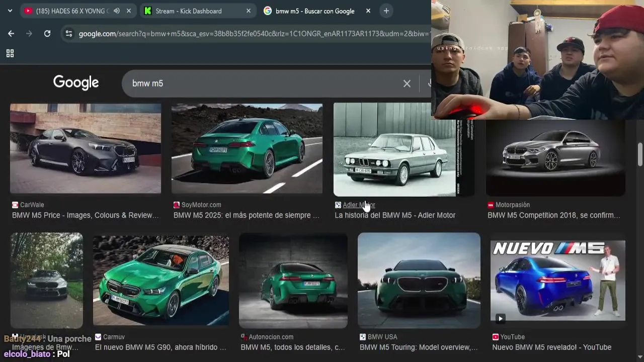The width and height of the screenshot is (644, 362).
Task: Click the Adler Motor favicon
Action: (x=338, y=205)
